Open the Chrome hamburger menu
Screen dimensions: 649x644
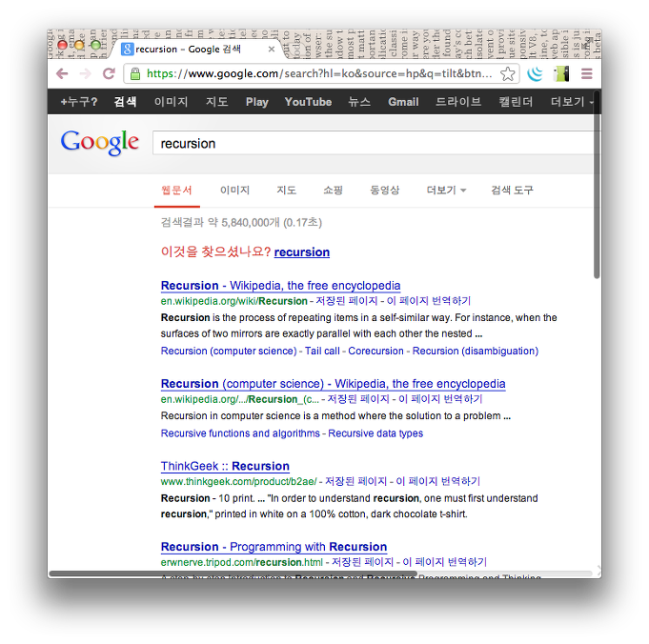click(586, 74)
